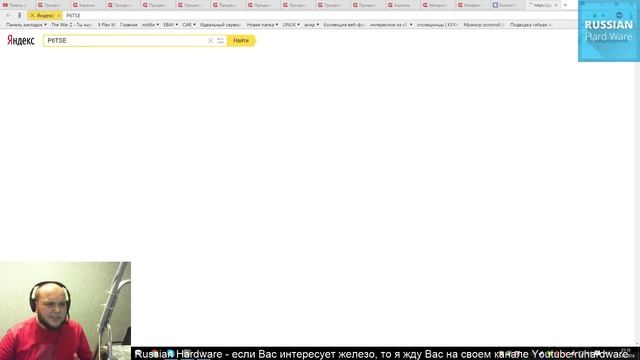Go back using the browser back arrow

point(8,16)
